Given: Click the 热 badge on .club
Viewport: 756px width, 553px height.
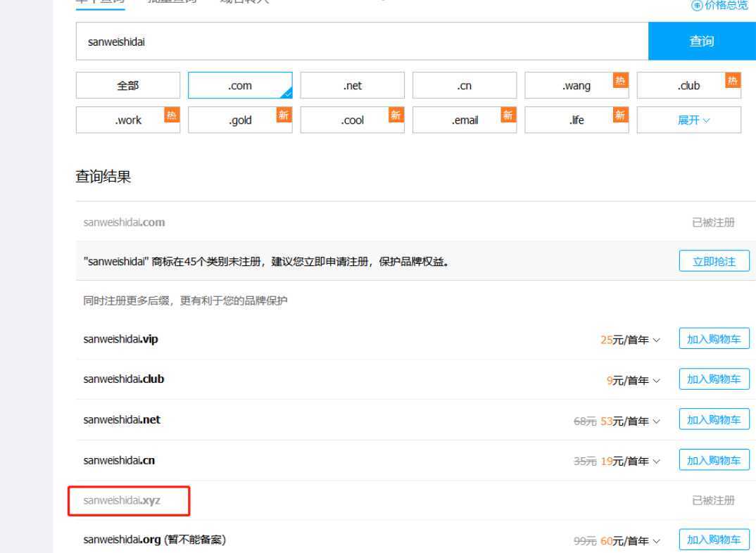Looking at the screenshot, I should click(x=733, y=80).
